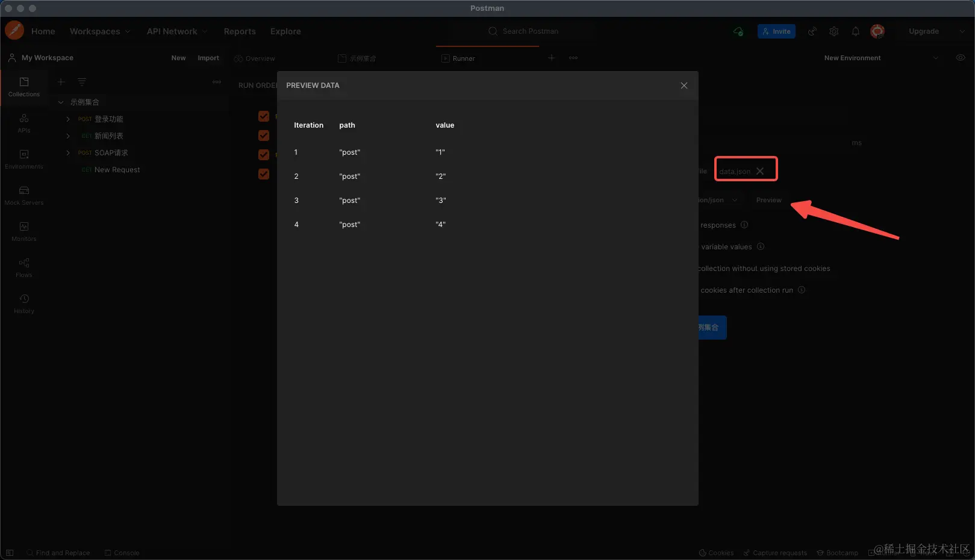Close the Preview Data dialog
This screenshot has width=975, height=560.
coord(684,86)
